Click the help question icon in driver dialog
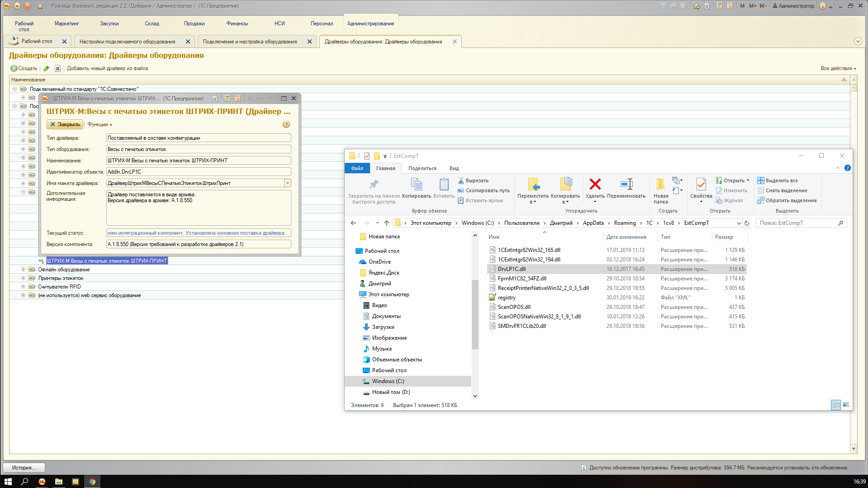This screenshot has height=488, width=868. (x=286, y=124)
